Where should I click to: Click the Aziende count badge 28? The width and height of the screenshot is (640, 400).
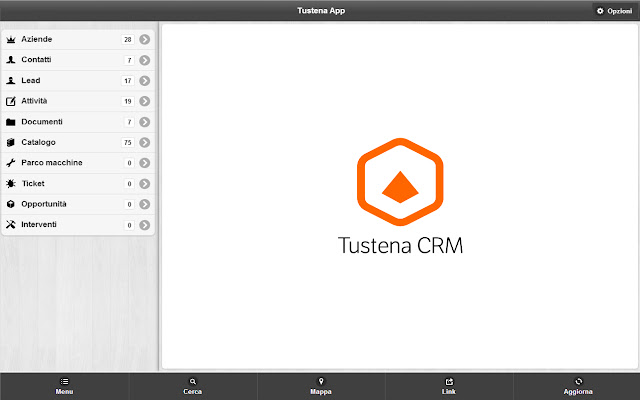coord(128,40)
